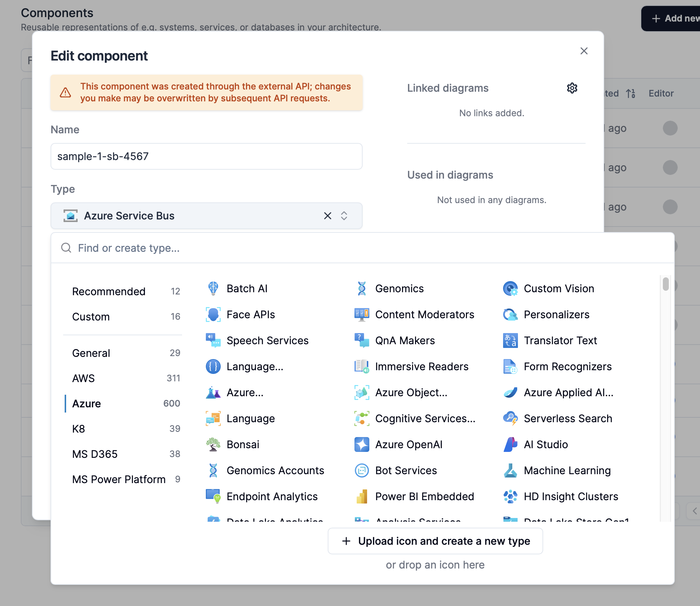Select the AI Studio icon
700x606 pixels.
click(511, 444)
